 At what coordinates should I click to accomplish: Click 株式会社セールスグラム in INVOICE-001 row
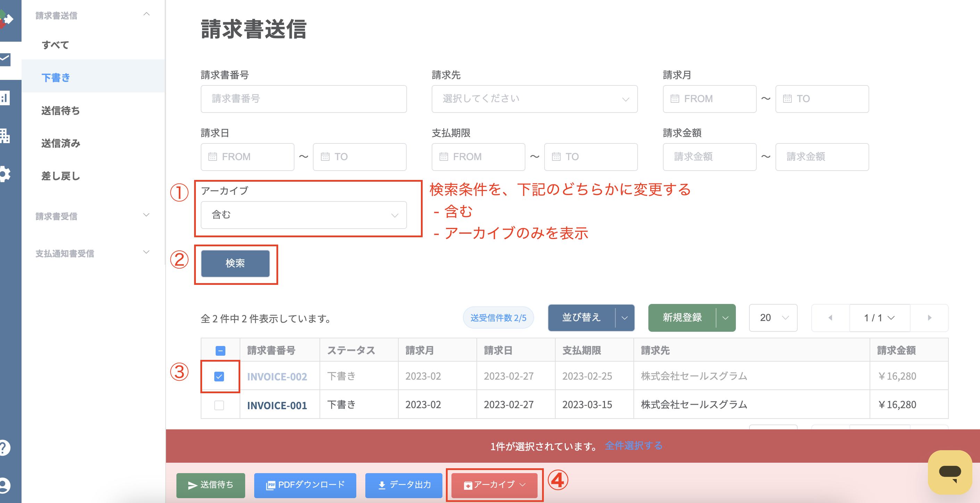(694, 405)
